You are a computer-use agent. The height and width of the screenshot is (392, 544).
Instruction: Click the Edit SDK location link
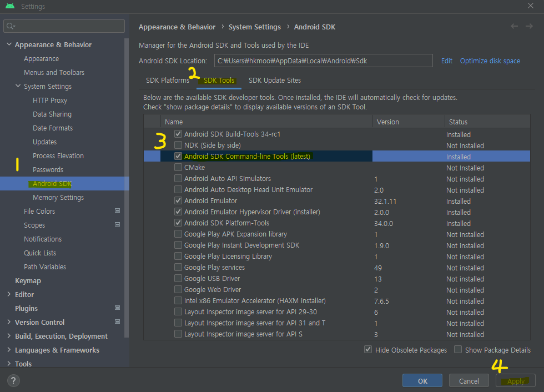point(446,61)
